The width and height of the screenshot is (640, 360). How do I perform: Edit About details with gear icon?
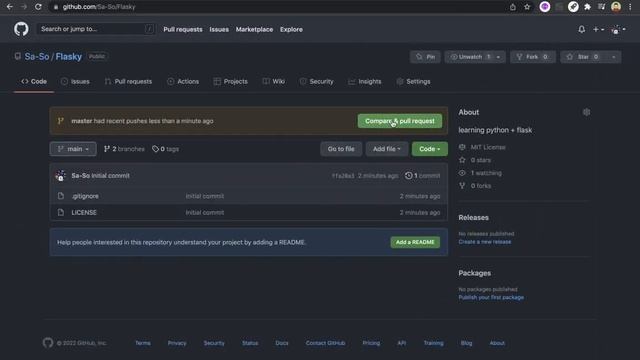coord(586,112)
